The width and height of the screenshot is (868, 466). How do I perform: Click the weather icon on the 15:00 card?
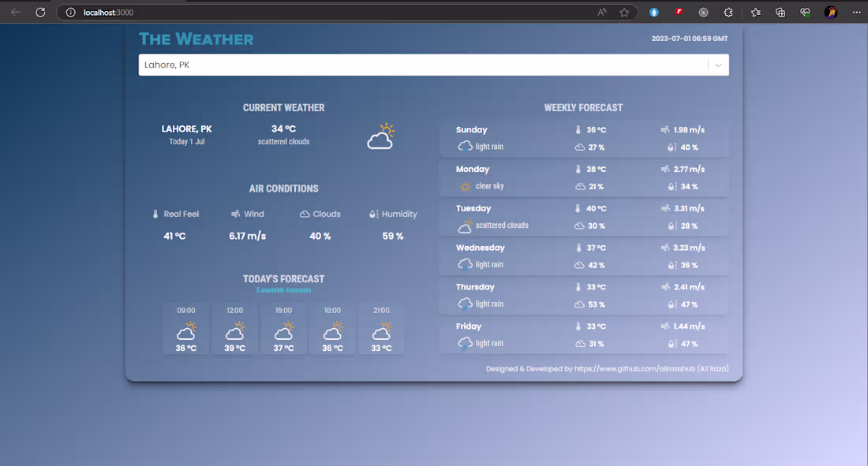[283, 330]
